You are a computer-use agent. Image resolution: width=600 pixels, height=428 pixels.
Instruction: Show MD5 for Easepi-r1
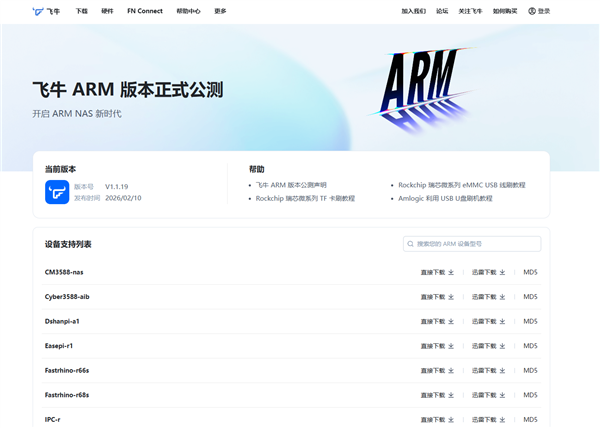click(x=530, y=346)
